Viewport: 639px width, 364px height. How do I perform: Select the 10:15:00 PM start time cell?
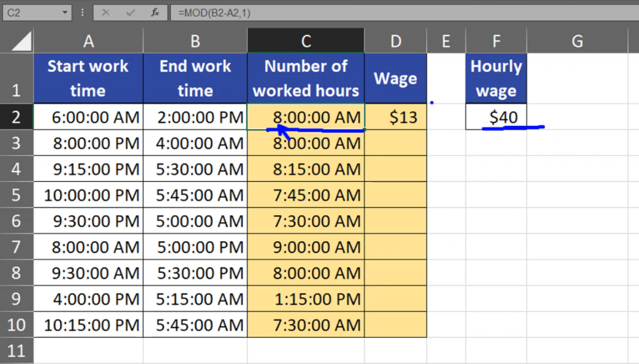tap(88, 325)
